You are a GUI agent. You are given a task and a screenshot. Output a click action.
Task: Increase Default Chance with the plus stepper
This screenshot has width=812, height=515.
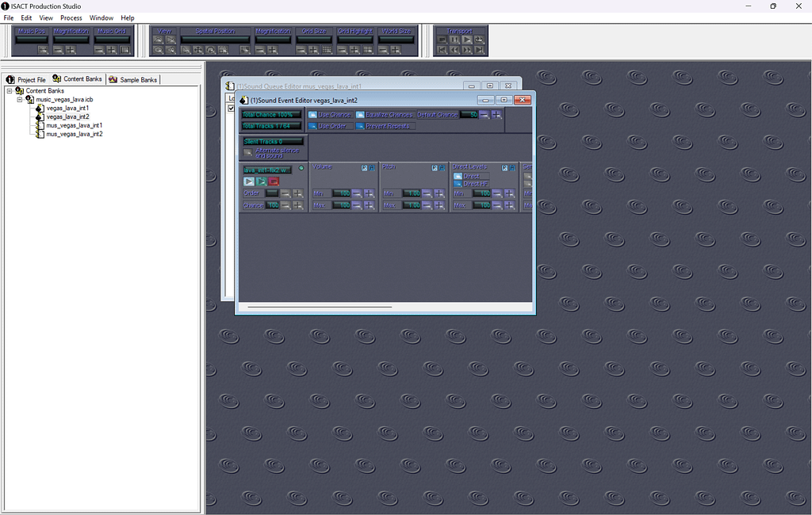pos(496,115)
